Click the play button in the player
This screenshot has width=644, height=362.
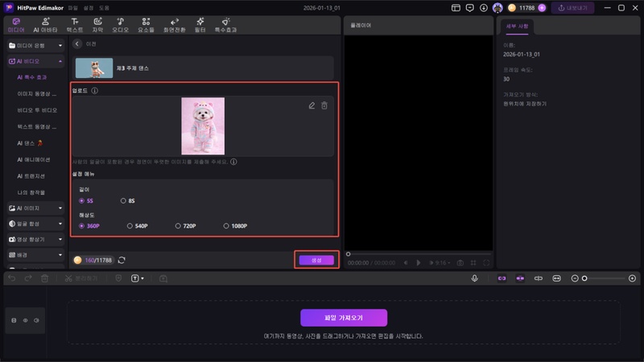(x=418, y=263)
